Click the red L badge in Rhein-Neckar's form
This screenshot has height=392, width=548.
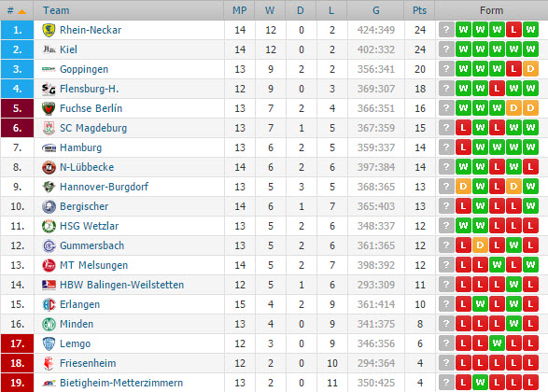click(513, 30)
